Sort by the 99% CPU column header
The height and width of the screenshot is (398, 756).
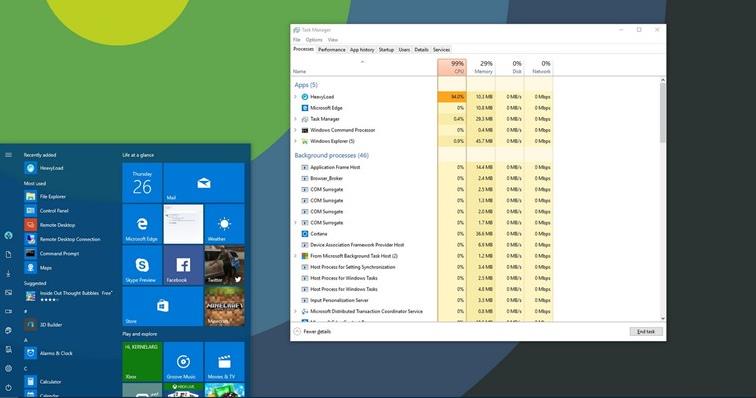coord(452,68)
